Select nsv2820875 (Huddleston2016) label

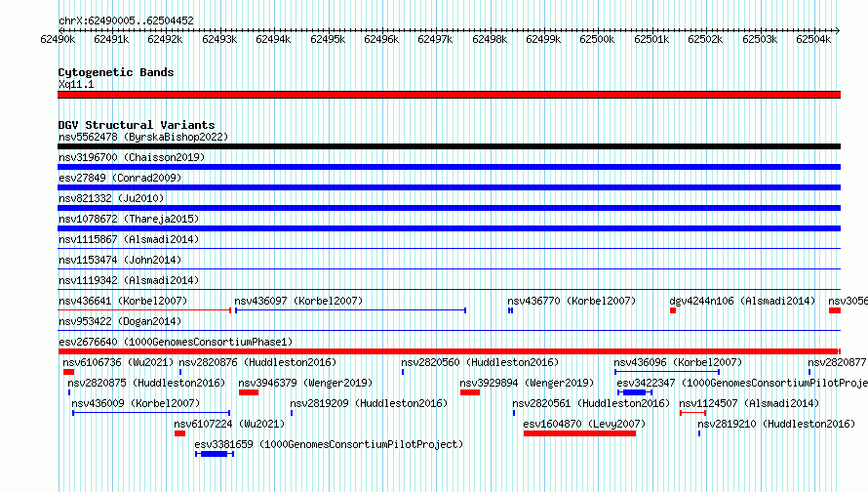click(x=146, y=383)
